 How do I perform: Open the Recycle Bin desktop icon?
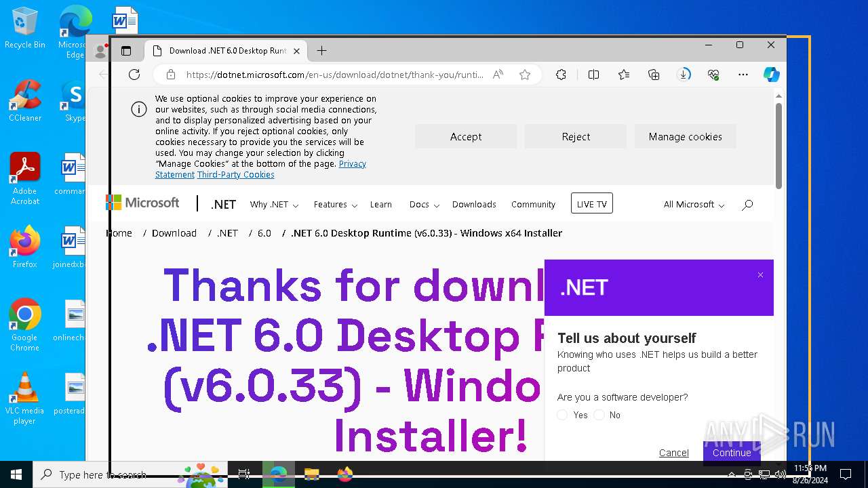[x=25, y=29]
